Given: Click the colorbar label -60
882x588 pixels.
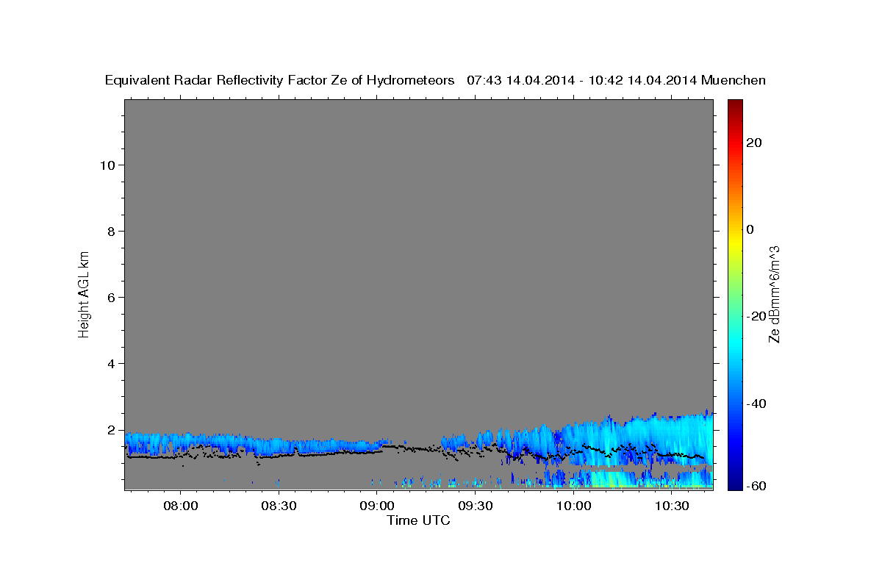Looking at the screenshot, I should 757,487.
